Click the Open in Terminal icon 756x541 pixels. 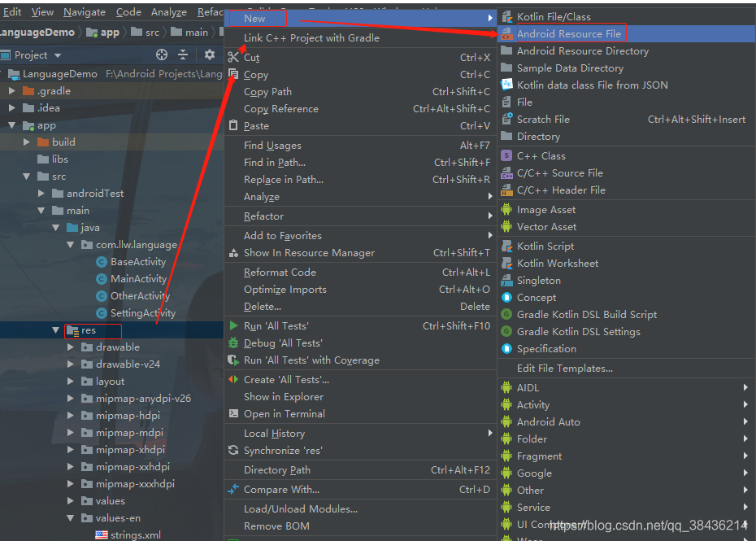(233, 413)
